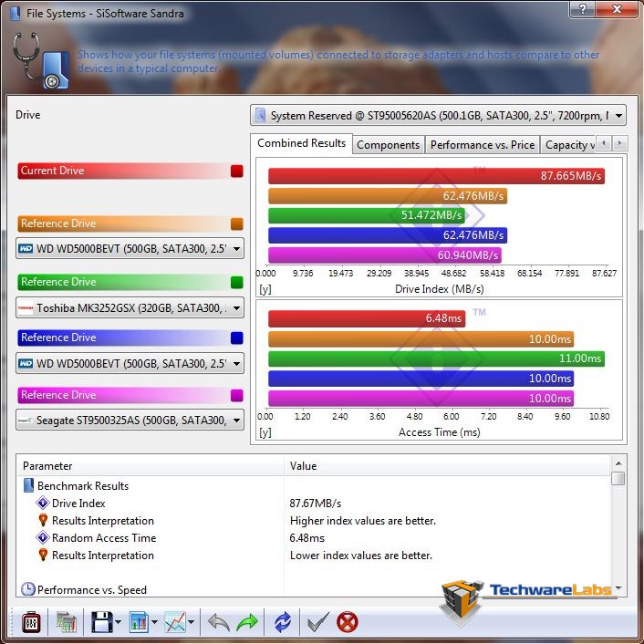Image resolution: width=644 pixels, height=644 pixels.
Task: Click the results list scroll-up arrow
Action: [618, 463]
